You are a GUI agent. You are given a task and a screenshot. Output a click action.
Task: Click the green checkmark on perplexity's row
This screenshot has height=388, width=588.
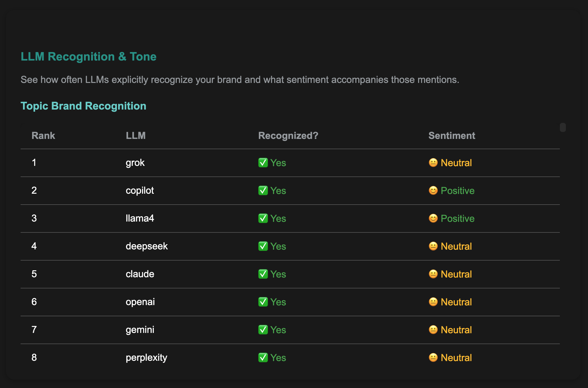[263, 357]
